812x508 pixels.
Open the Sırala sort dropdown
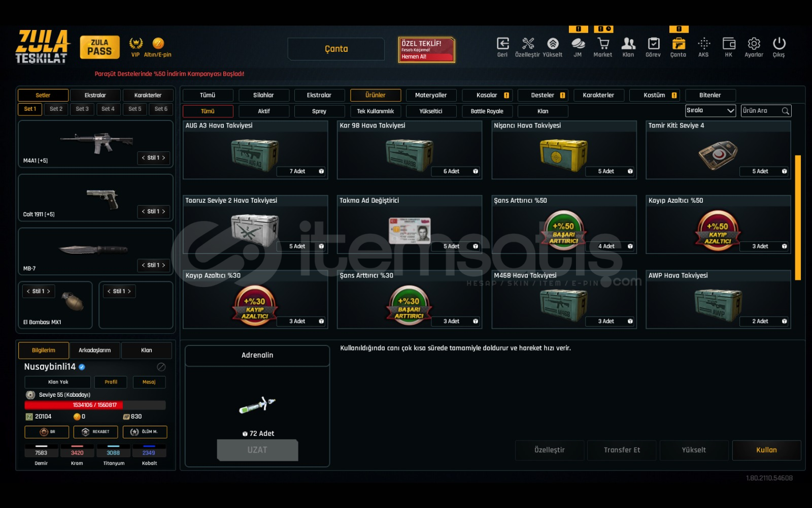pyautogui.click(x=710, y=111)
